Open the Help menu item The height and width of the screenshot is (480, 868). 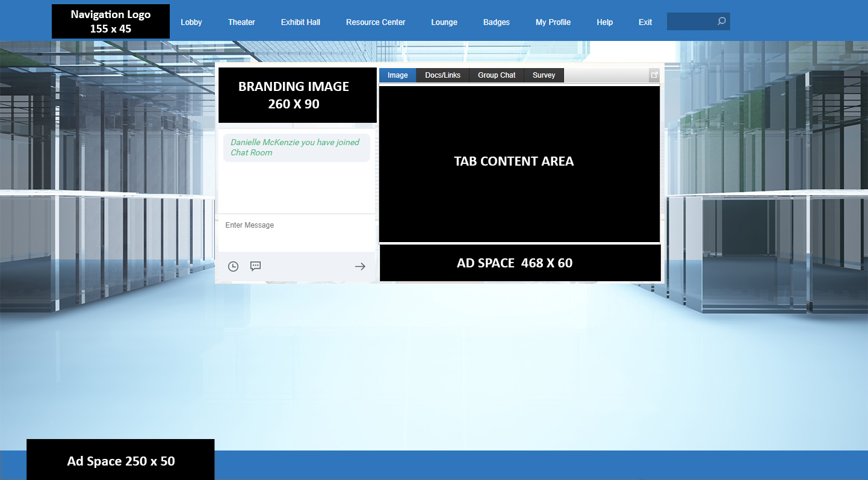coord(605,22)
